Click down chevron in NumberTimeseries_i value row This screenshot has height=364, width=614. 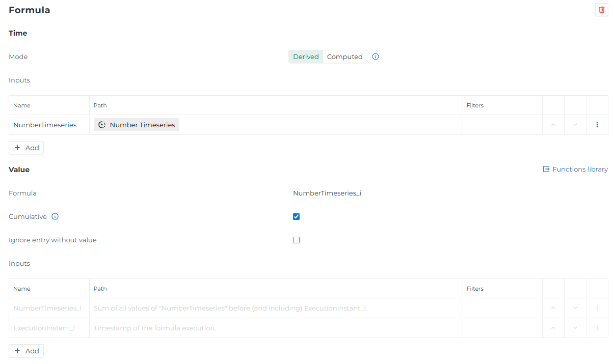click(575, 308)
